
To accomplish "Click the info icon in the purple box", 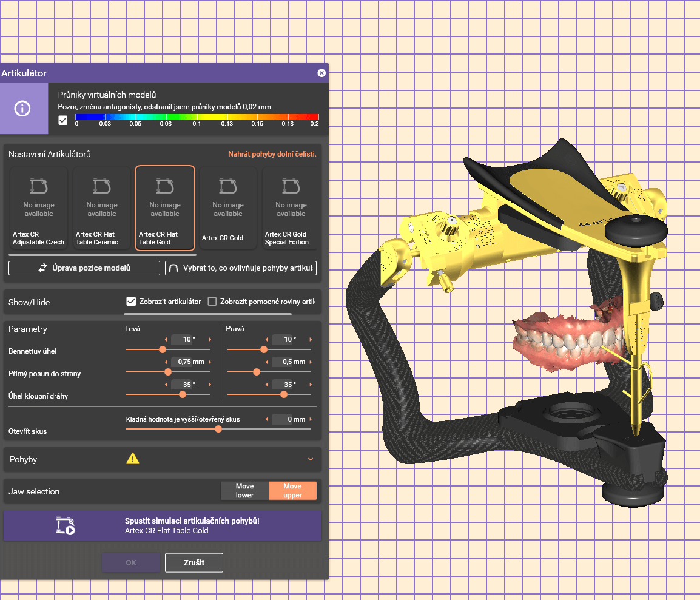I will [x=23, y=109].
